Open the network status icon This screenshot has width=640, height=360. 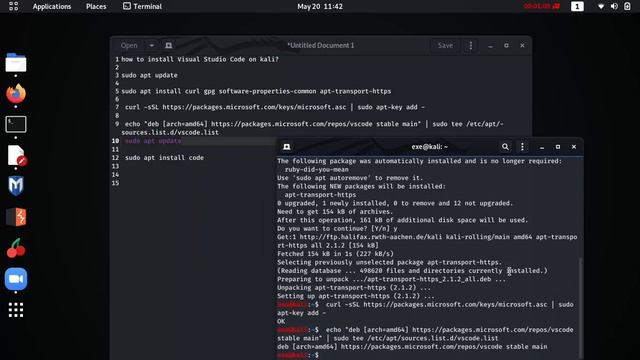click(x=601, y=7)
